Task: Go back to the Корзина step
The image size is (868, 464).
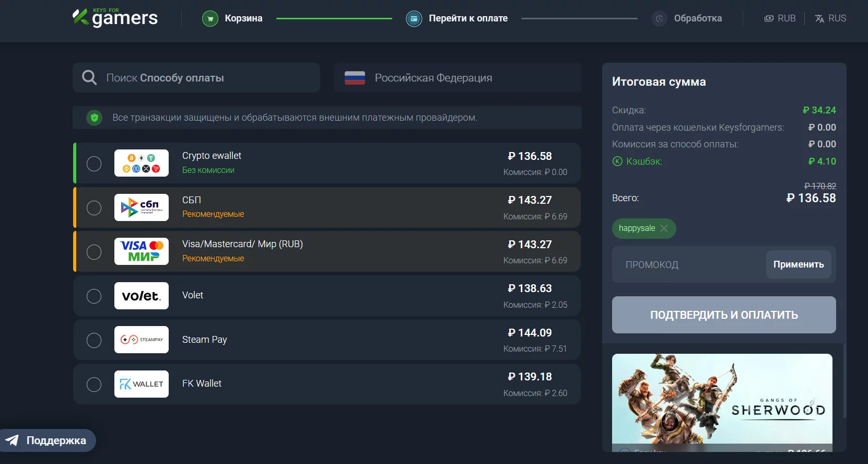Action: click(x=243, y=18)
